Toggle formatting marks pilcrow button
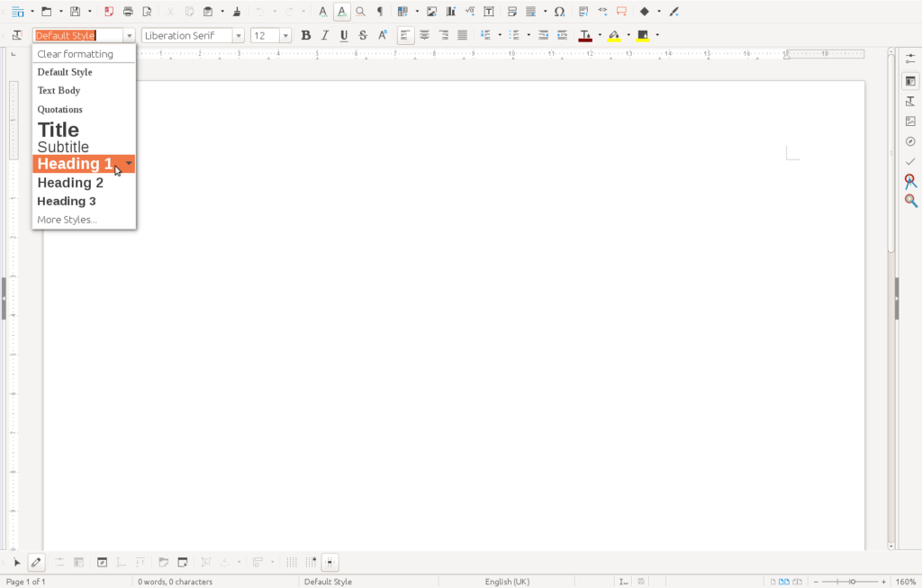Screen dimensions: 922x588 pos(379,12)
